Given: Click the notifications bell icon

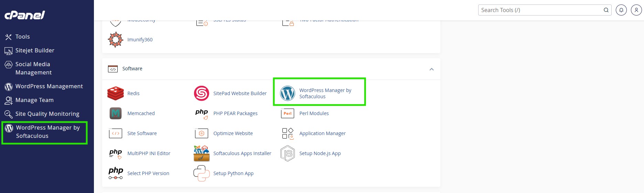Looking at the screenshot, I should tap(621, 10).
